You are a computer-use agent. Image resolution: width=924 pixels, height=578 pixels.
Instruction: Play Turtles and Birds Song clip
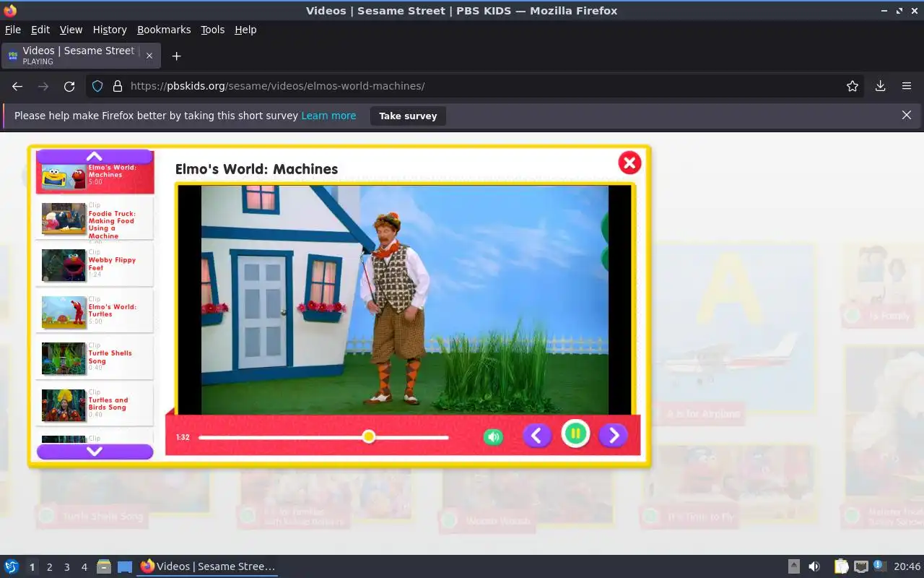95,405
